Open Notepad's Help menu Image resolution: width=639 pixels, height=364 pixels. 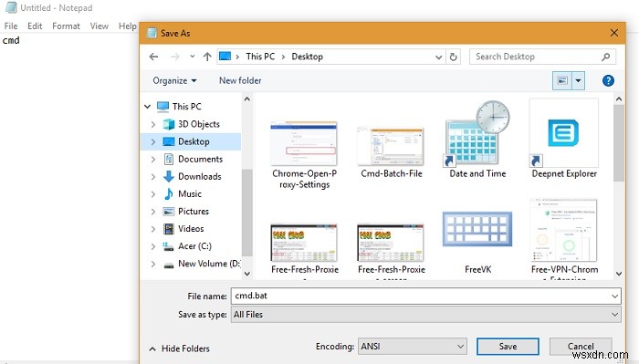127,26
